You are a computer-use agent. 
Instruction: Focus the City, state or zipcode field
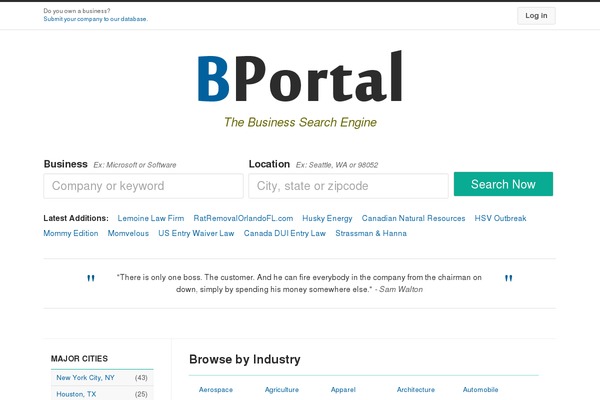(x=349, y=186)
